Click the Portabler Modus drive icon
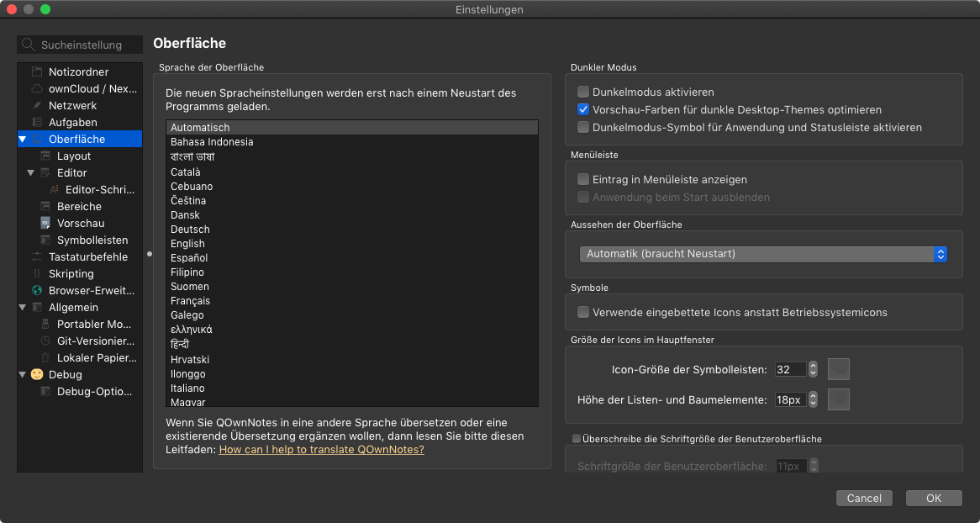This screenshot has width=980, height=523. pos(45,324)
